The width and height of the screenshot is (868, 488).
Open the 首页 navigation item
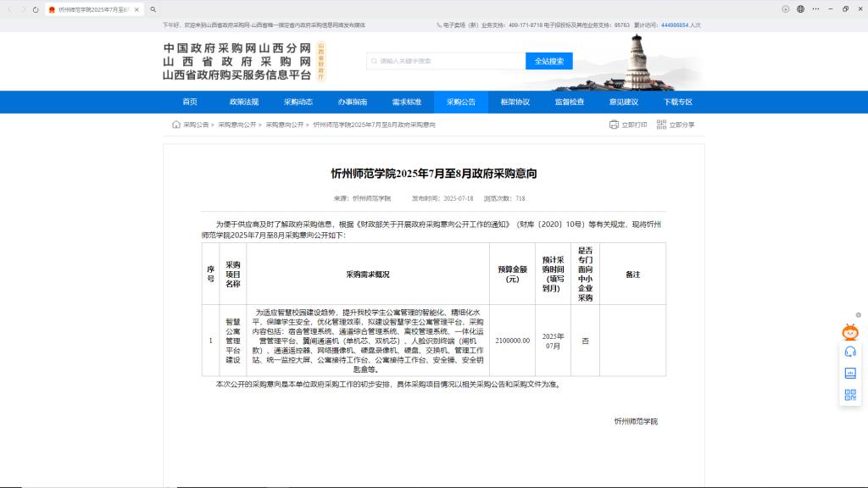(x=190, y=102)
